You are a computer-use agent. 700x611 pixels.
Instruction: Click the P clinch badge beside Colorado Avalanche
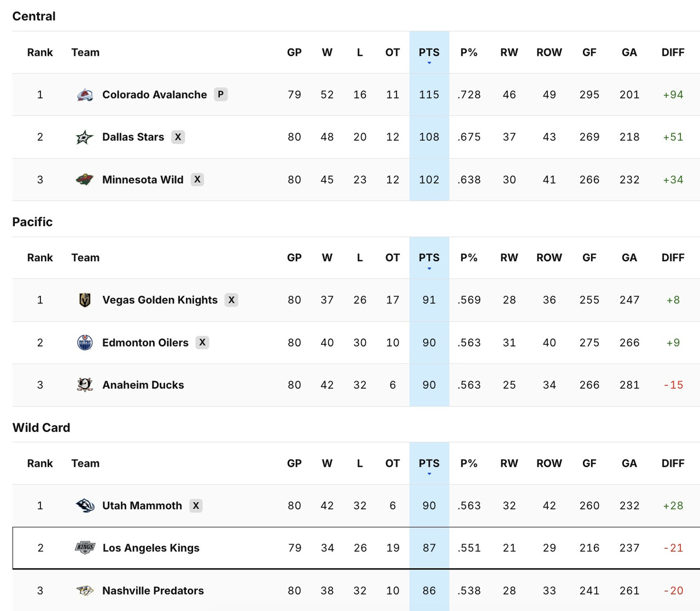point(220,94)
